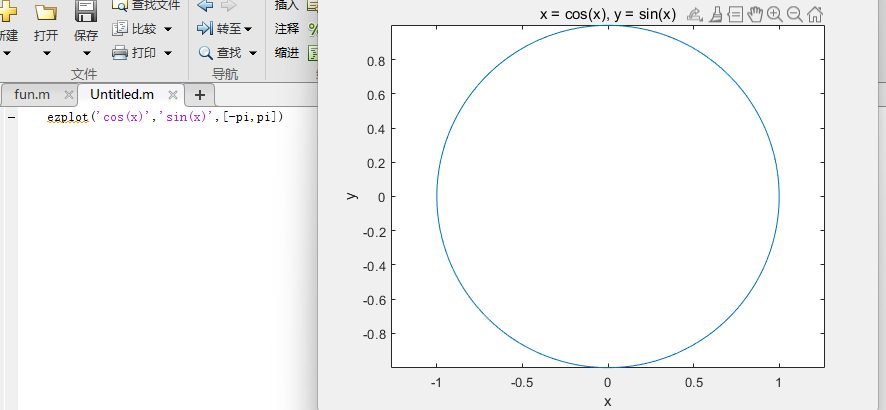
Task: Click the green percent comment icon
Action: 313,28
